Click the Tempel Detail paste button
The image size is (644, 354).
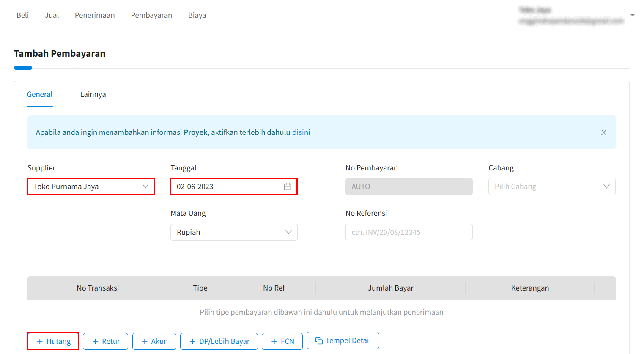[343, 340]
